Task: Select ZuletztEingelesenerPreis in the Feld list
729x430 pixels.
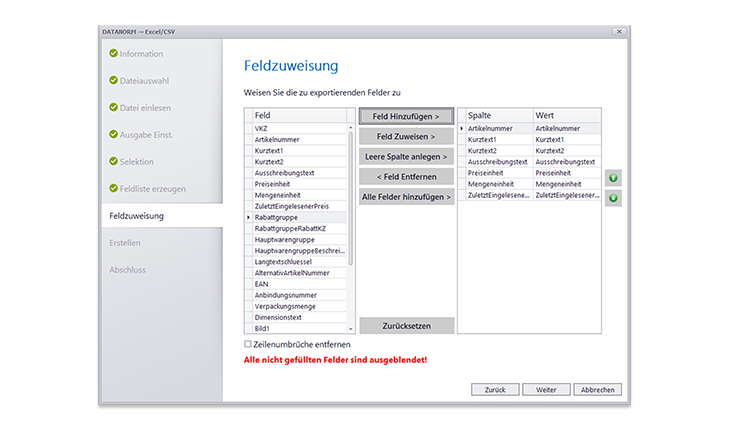Action: [299, 206]
